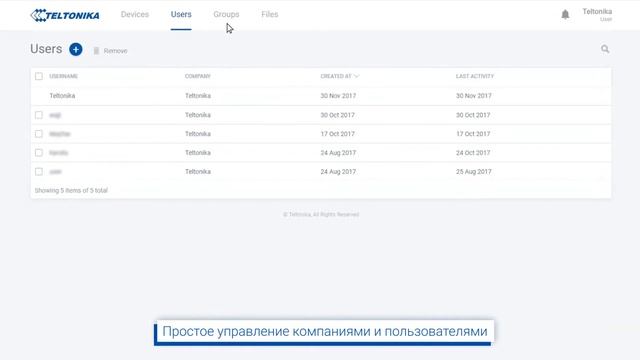Select the Users tab

pyautogui.click(x=181, y=14)
